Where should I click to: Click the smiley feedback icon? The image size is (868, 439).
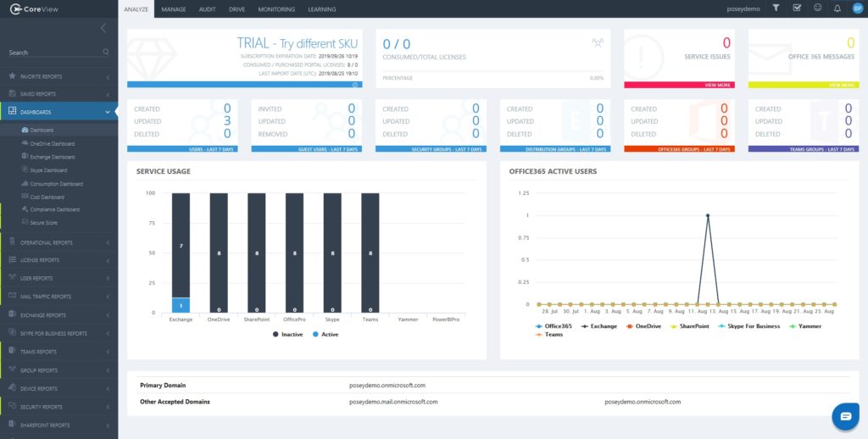(x=818, y=8)
